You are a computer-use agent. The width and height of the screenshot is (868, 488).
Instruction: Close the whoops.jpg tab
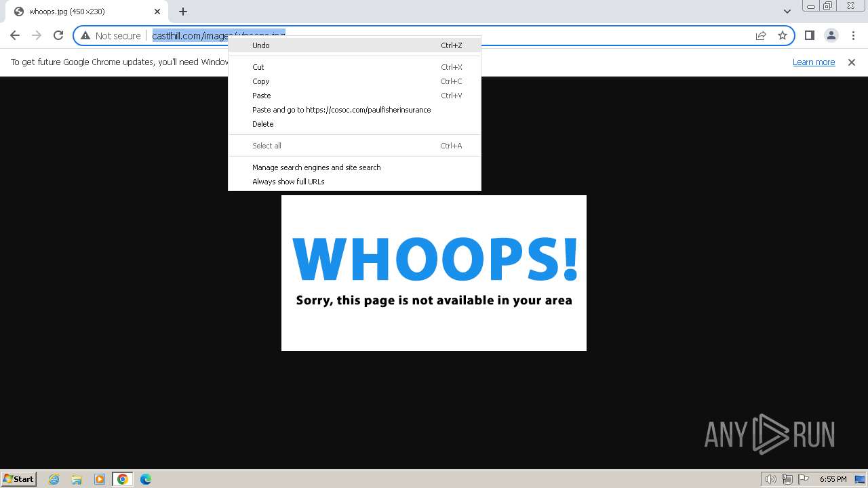[157, 12]
